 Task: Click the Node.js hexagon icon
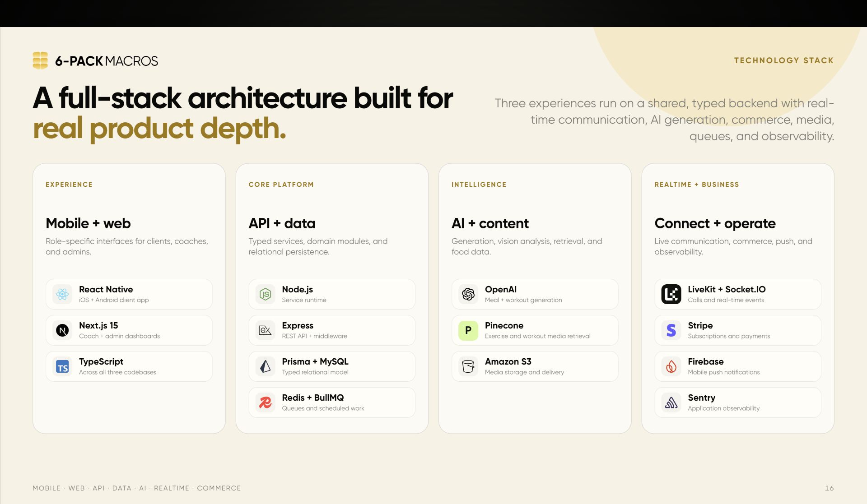pos(265,294)
